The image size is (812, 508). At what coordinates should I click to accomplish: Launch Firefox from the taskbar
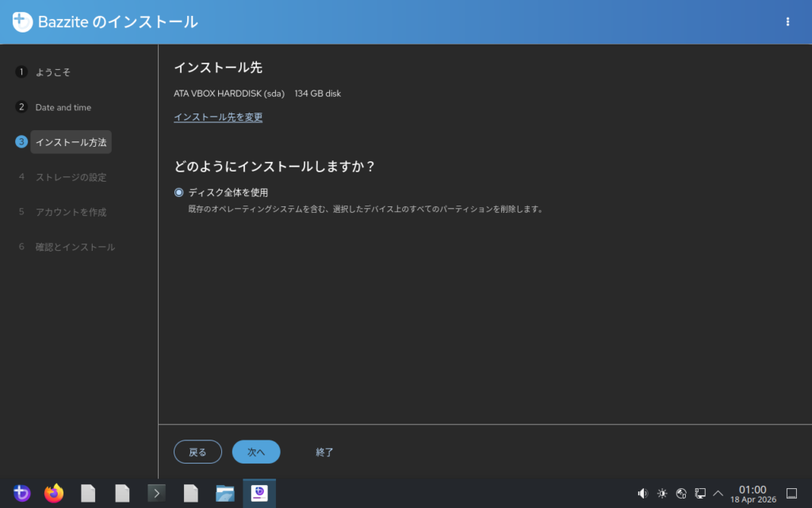[x=54, y=493]
